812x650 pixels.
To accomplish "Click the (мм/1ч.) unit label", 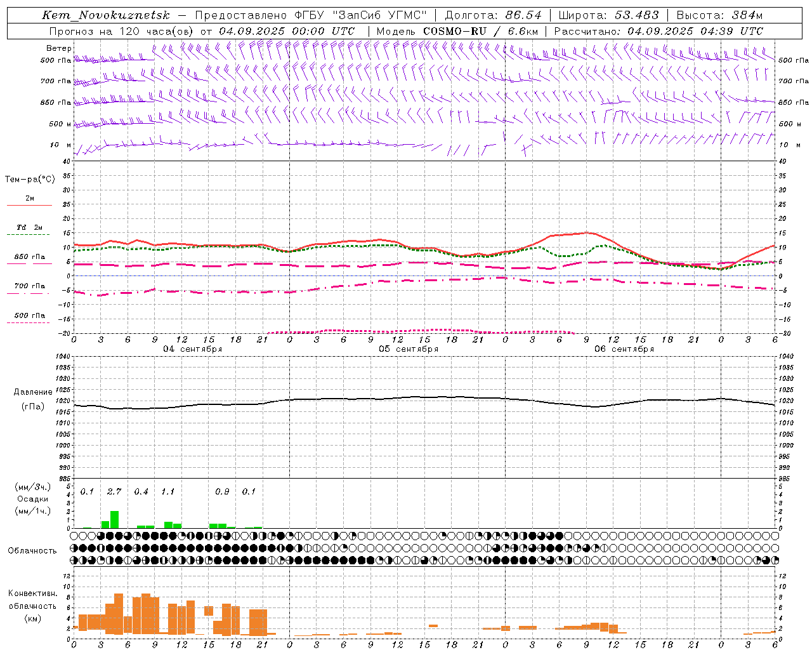I will tap(32, 511).
